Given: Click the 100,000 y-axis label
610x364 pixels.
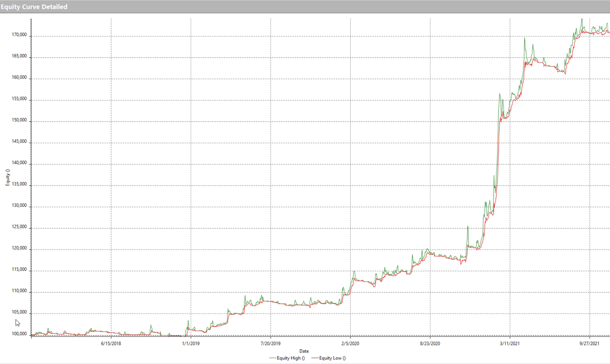Looking at the screenshot, I should coord(19,334).
